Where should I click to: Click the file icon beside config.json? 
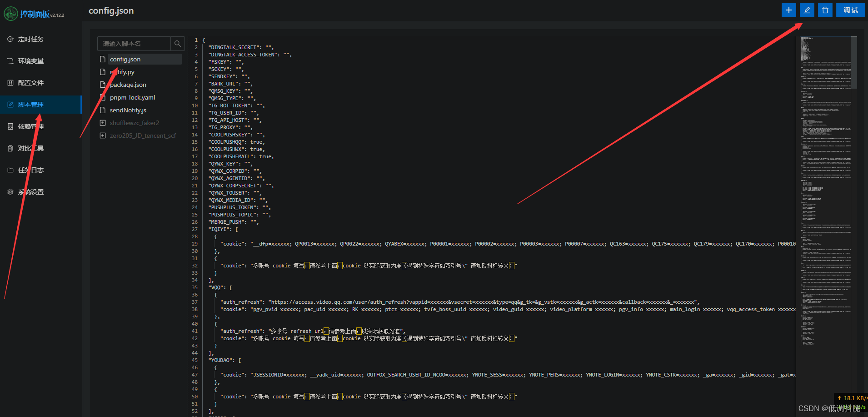103,59
